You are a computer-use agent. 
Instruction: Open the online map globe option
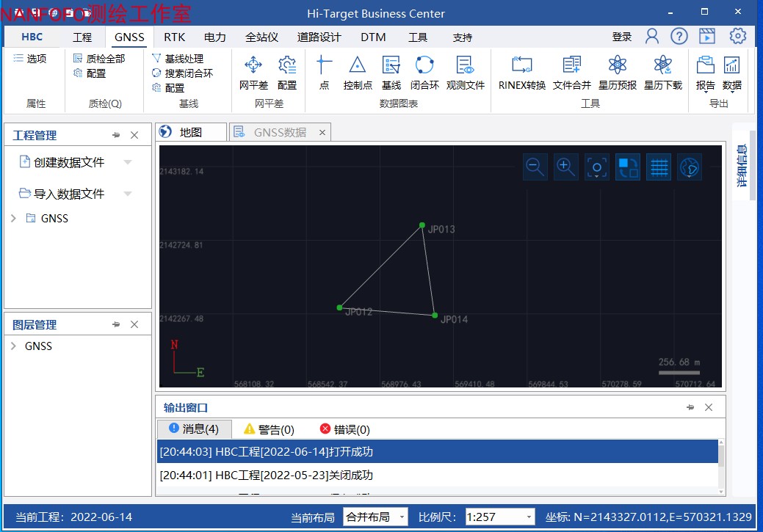[690, 167]
